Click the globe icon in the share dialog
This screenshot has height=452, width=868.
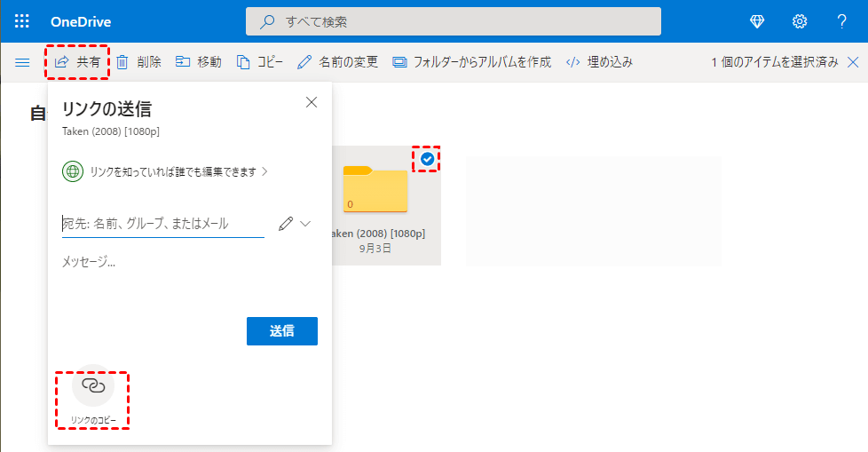coord(73,171)
